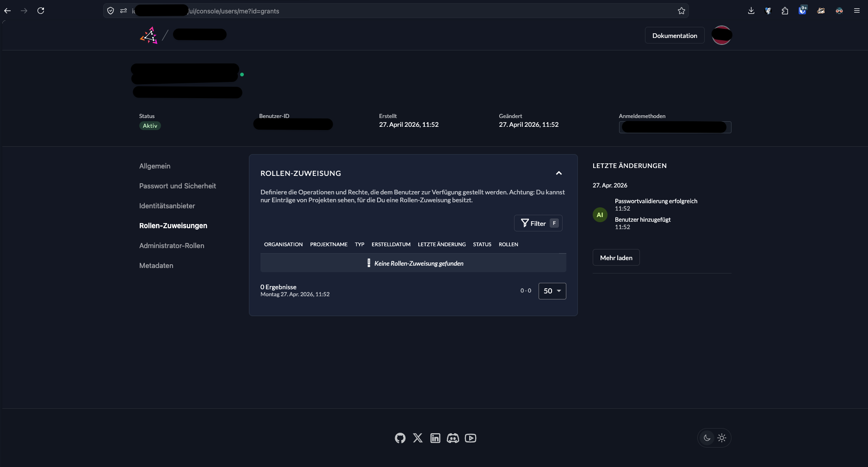868x467 pixels.
Task: Open the Filter button
Action: tap(538, 223)
